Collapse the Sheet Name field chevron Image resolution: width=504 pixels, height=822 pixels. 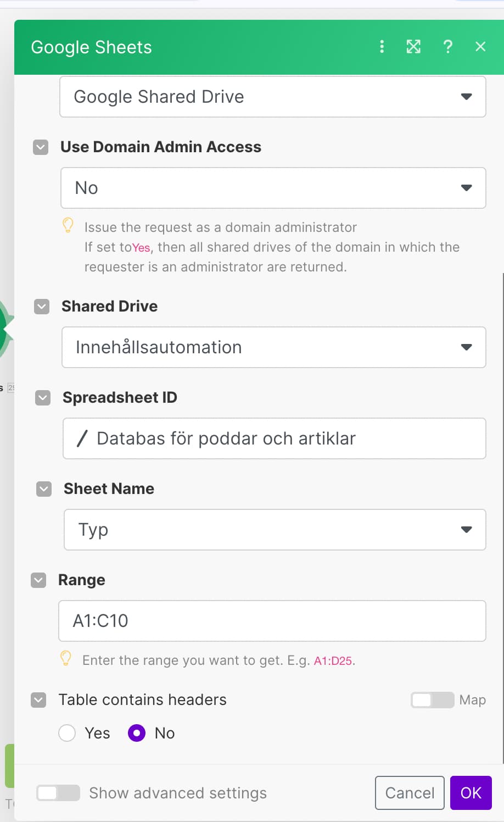[x=44, y=489]
